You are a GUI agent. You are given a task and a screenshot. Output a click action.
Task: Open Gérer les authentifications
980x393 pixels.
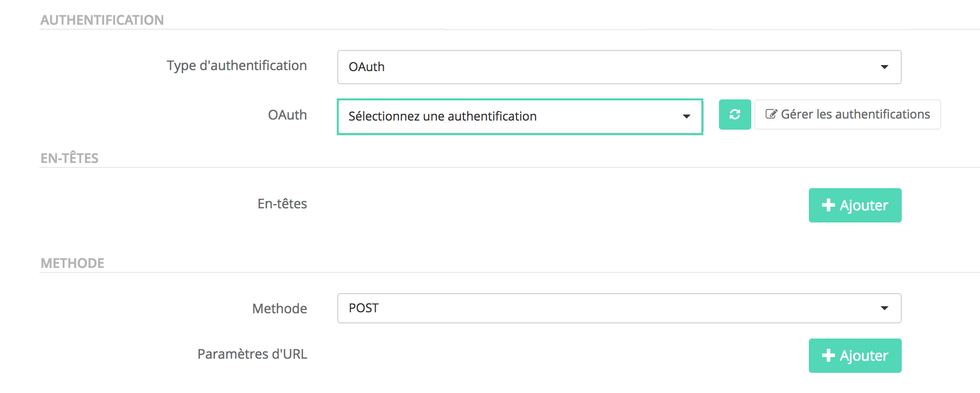(x=847, y=115)
